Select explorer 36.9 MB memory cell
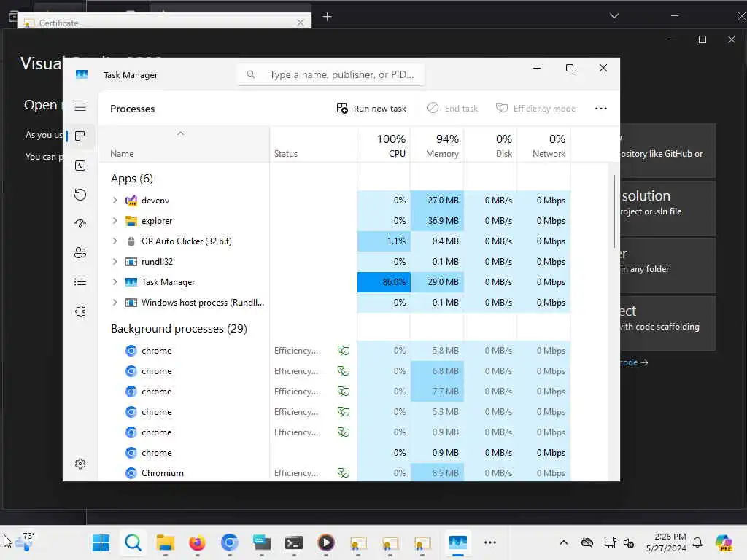The width and height of the screenshot is (747, 560). [x=438, y=221]
